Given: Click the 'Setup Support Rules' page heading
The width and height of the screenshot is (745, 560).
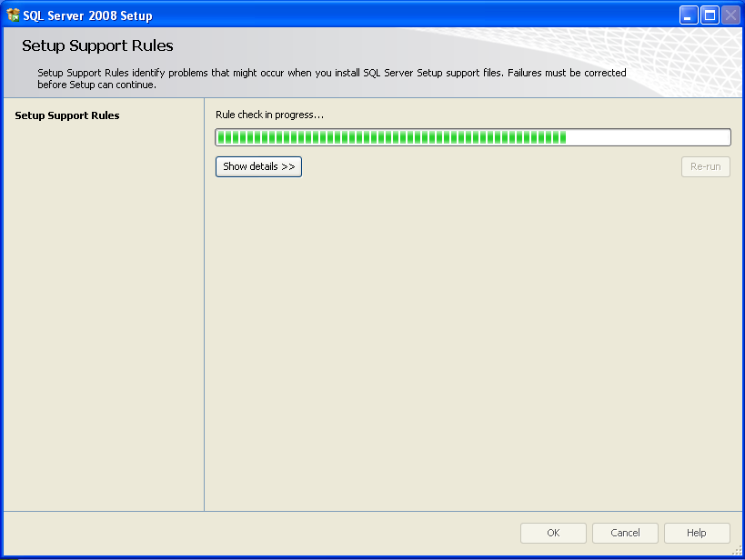Looking at the screenshot, I should [97, 45].
